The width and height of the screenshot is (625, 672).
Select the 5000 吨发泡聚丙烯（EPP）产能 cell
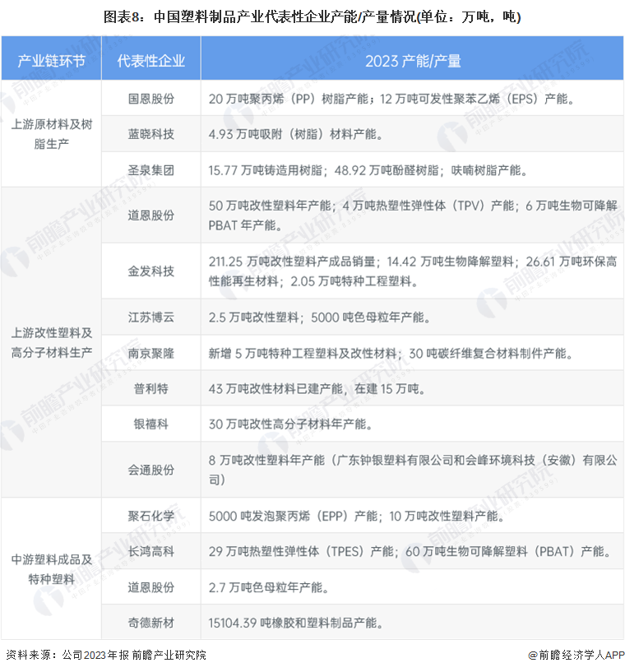tap(412, 516)
